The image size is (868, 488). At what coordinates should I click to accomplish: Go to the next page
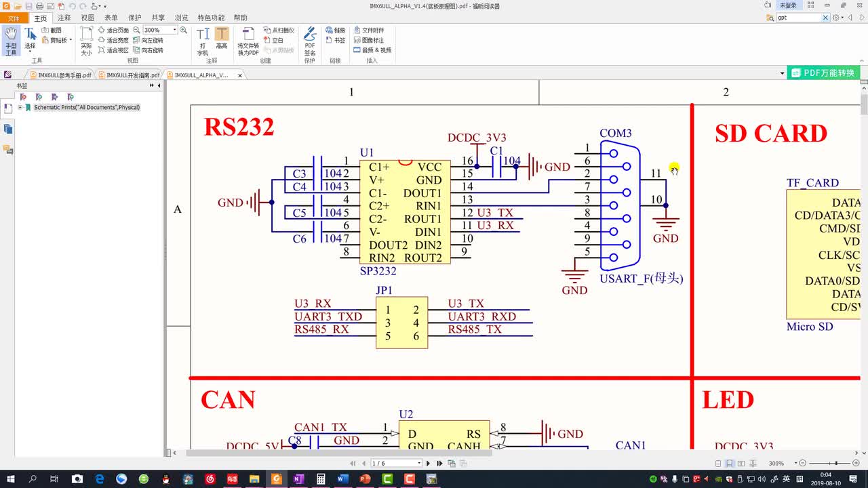click(429, 463)
